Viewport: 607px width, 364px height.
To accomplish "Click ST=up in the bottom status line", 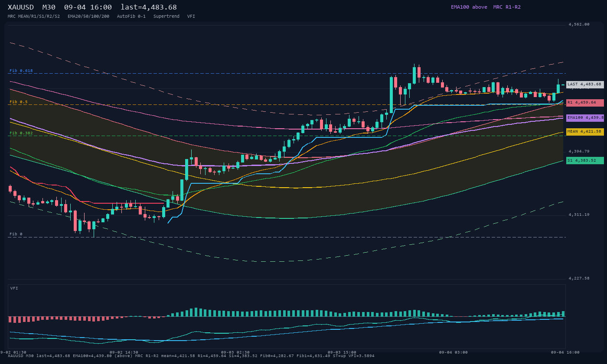I will coord(339,356).
